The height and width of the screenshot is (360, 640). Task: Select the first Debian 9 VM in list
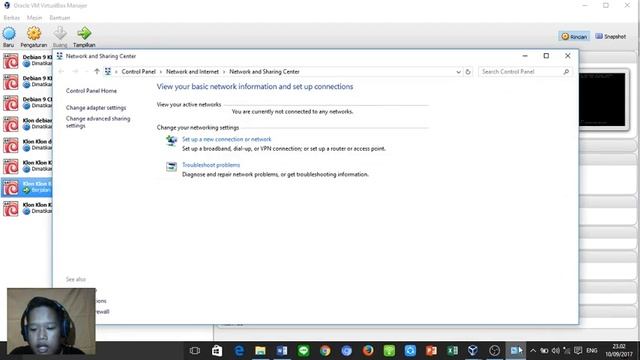(x=27, y=60)
